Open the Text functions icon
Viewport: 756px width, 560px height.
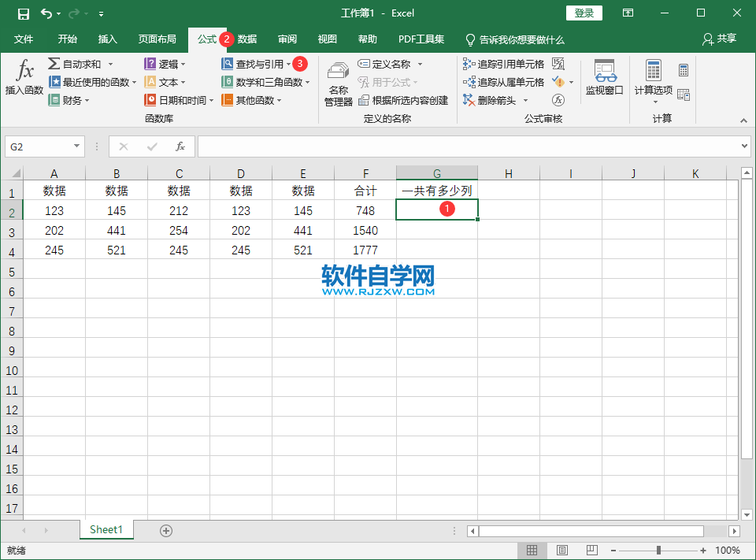(150, 82)
